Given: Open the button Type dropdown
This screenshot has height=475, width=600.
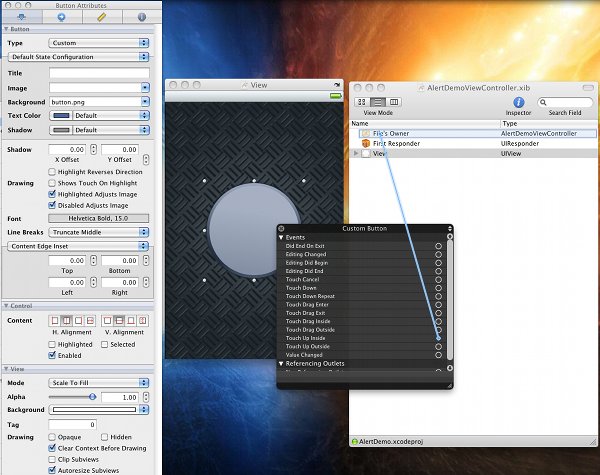Looking at the screenshot, I should 98,43.
